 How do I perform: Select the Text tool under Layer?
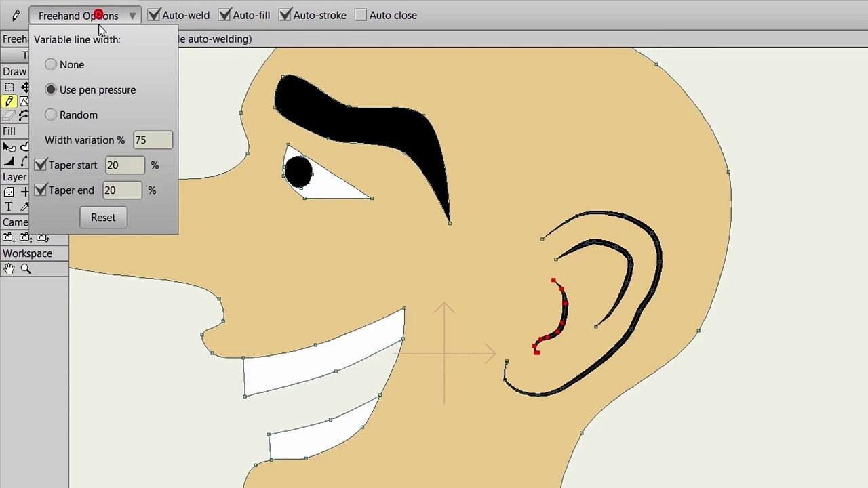9,207
